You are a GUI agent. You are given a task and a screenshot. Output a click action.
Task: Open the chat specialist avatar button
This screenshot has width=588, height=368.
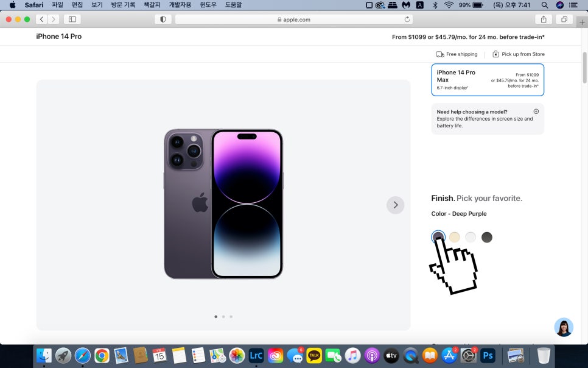point(564,327)
